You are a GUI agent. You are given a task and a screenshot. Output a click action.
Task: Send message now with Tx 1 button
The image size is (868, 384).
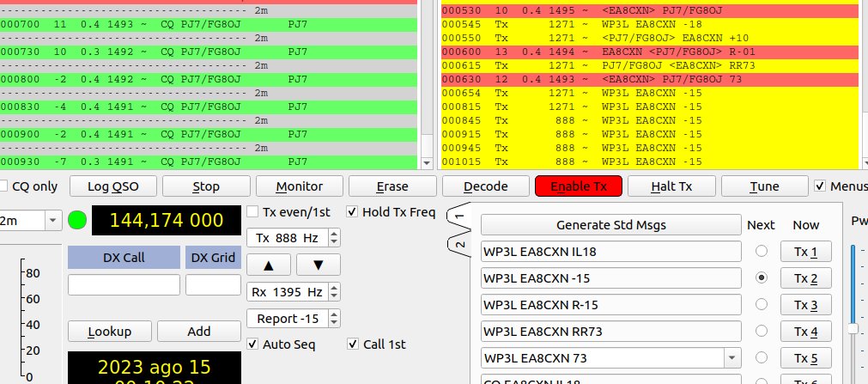(x=806, y=252)
